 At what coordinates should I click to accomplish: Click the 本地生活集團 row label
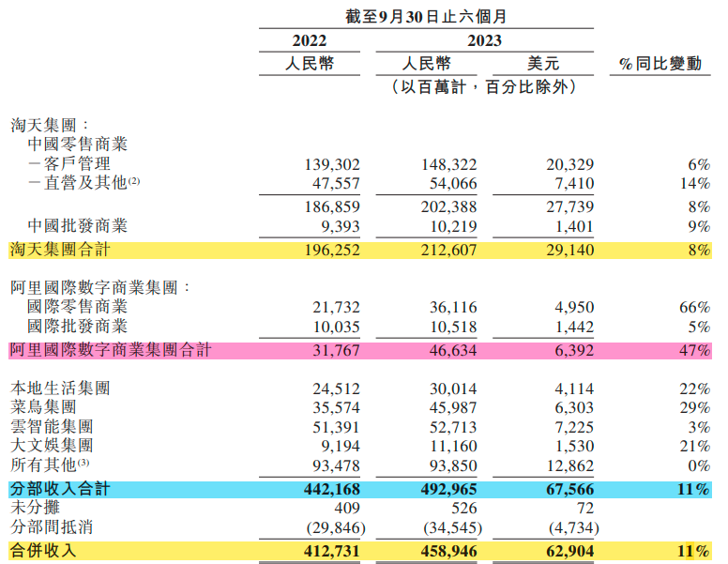tap(60, 388)
